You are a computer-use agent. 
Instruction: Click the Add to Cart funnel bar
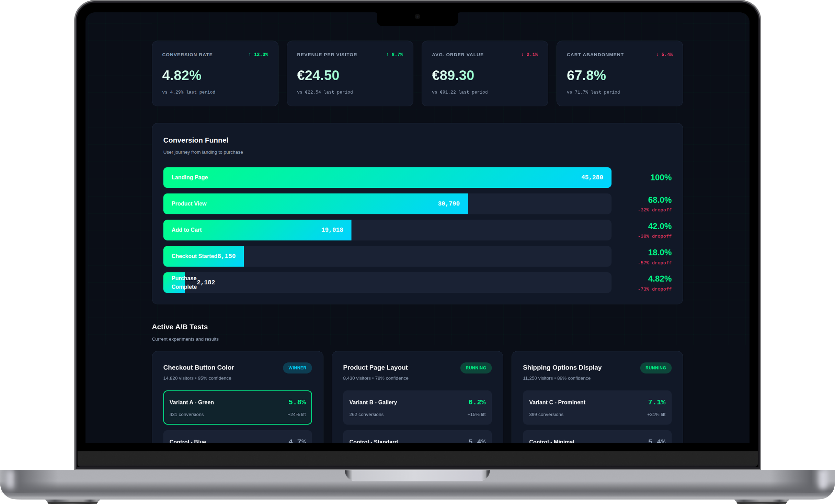[257, 230]
